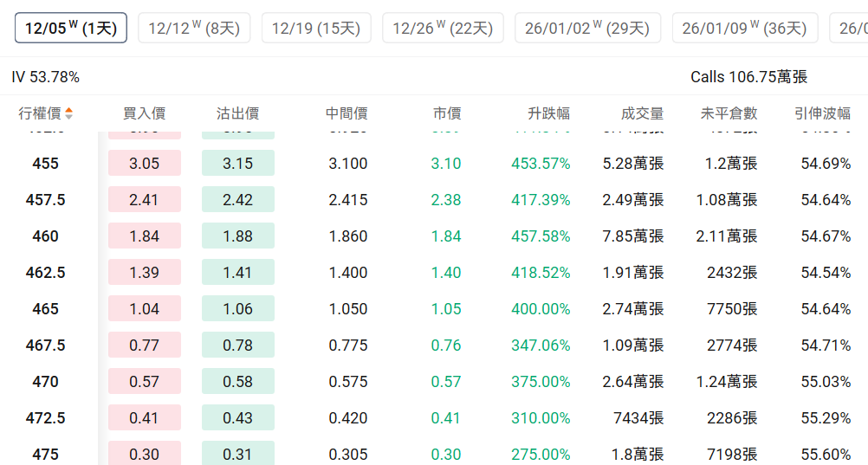Click the Calls 106.75萬張 label
This screenshot has height=465, width=868.
[748, 77]
